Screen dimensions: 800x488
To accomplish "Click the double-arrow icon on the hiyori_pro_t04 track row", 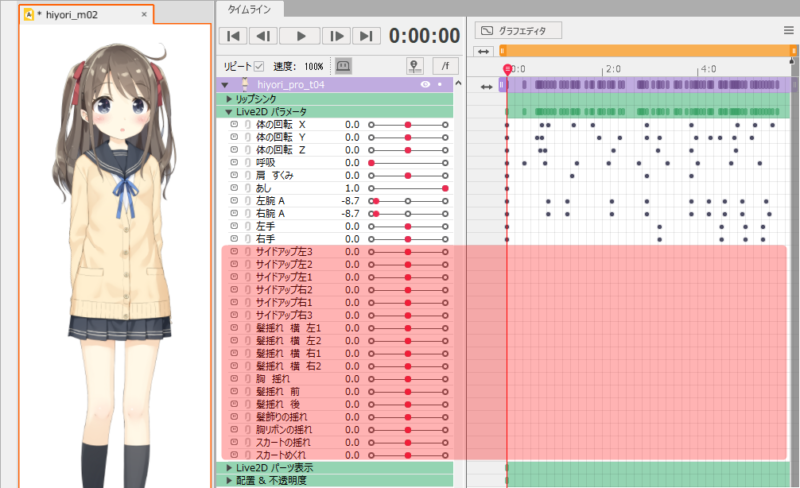I will coord(486,87).
